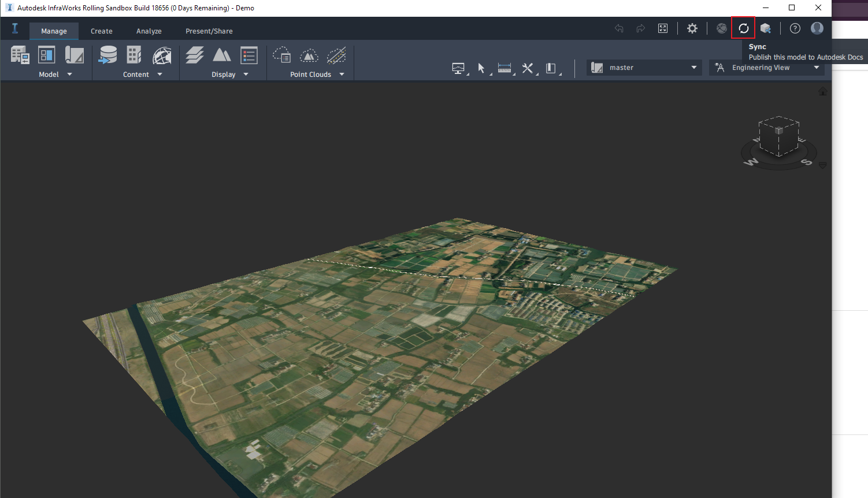
Task: Open Terrain Themes mountain icon
Action: (222, 55)
